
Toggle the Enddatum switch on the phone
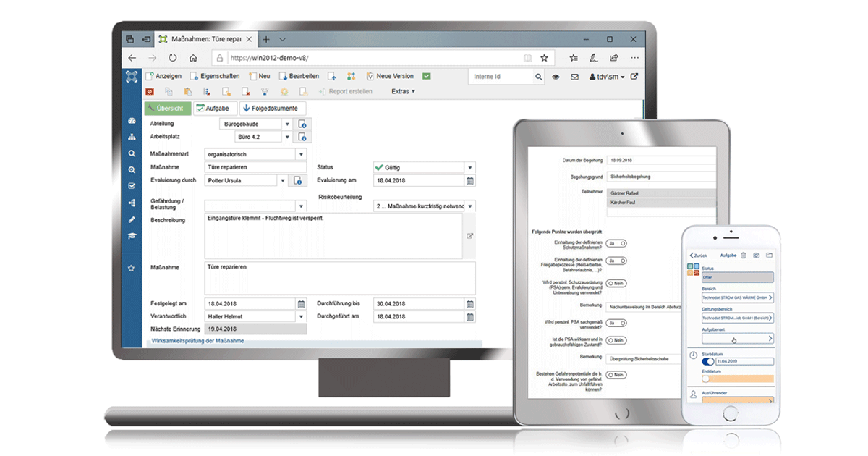coord(707,379)
